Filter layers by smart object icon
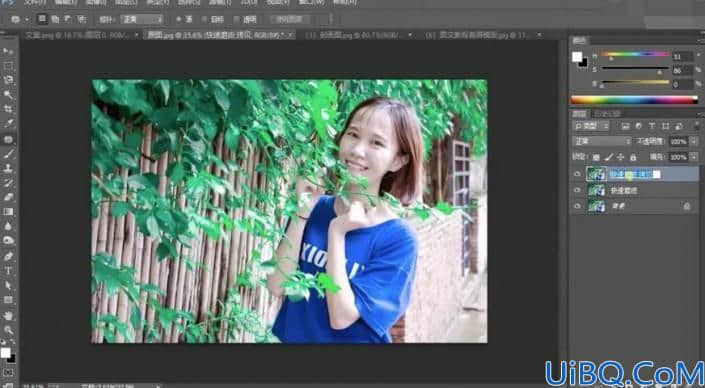 (678, 126)
